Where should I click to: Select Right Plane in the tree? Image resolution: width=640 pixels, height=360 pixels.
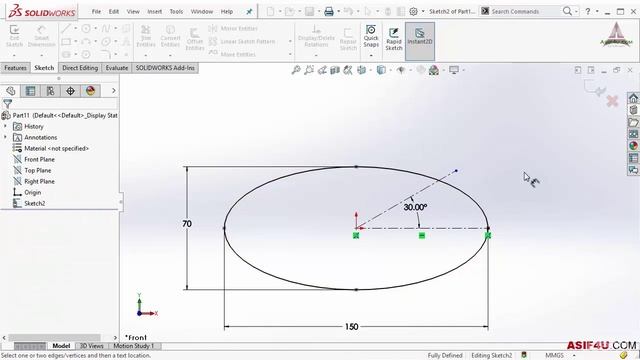[x=39, y=181]
